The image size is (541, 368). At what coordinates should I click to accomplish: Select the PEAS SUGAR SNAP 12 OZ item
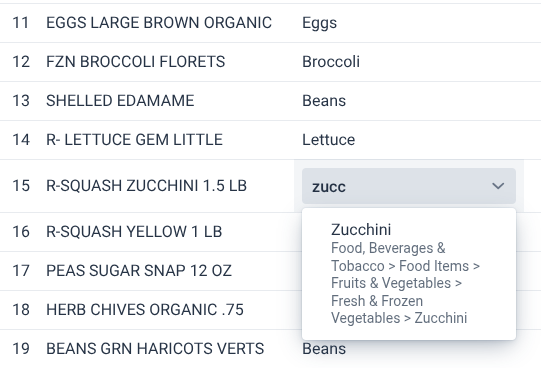pos(139,271)
